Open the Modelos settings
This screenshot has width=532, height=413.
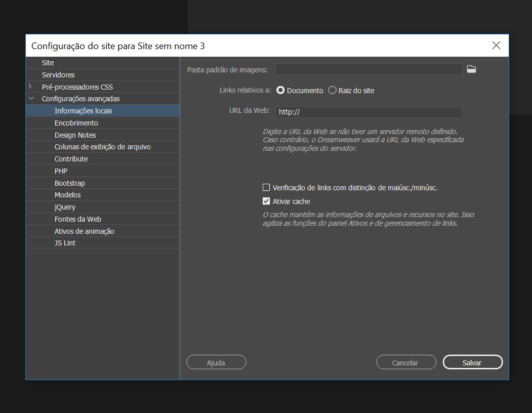pos(102,195)
